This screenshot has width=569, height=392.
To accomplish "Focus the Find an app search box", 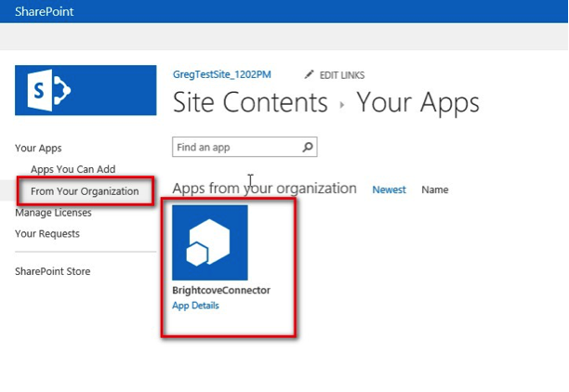I will tap(236, 147).
